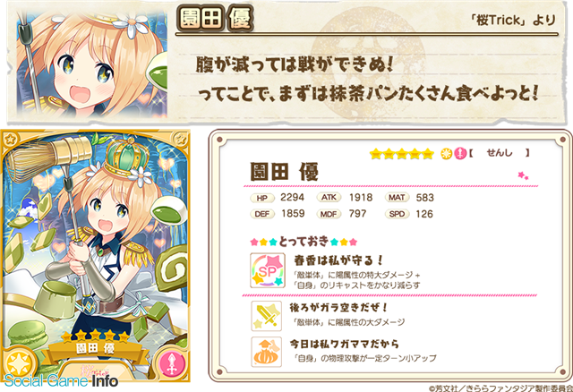Click the SPD stat label
573x392 pixels.
click(397, 214)
